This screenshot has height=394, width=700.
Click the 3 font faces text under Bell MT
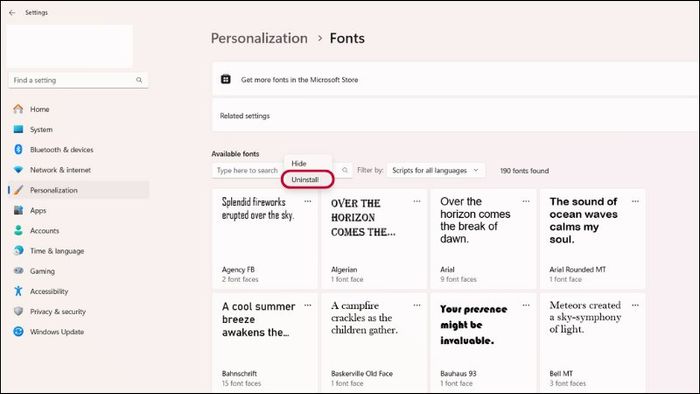point(568,384)
